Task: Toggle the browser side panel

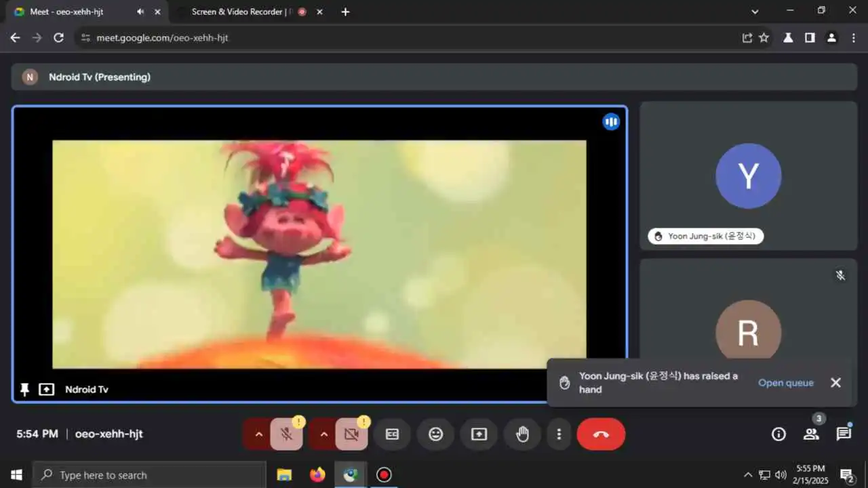Action: pos(810,38)
